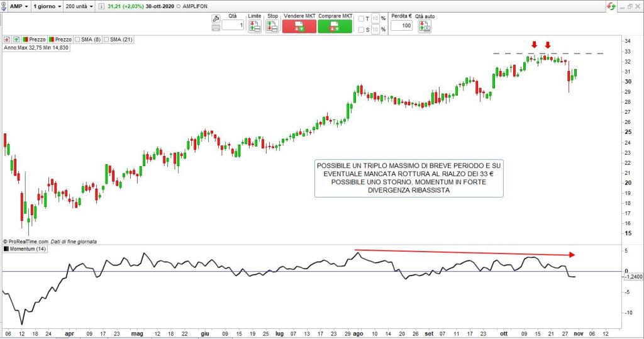Click the green up-arrow indicator icon
Image resolution: width=644 pixels, height=339 pixels.
click(x=16, y=40)
